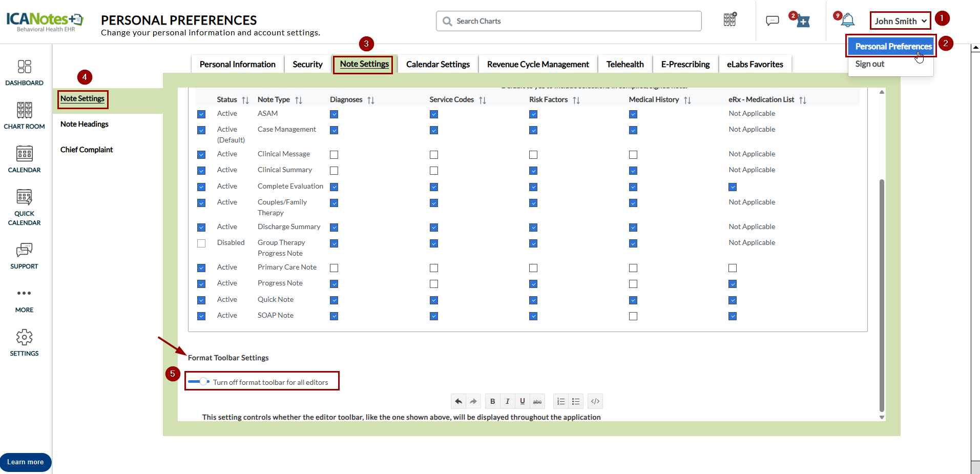Sort table by Note Type column
Image resolution: width=980 pixels, height=474 pixels.
(x=299, y=100)
